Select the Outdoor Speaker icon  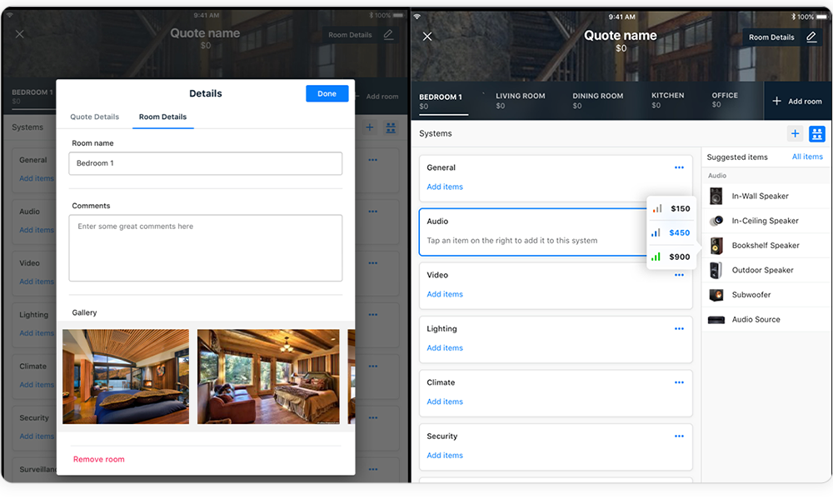(716, 270)
